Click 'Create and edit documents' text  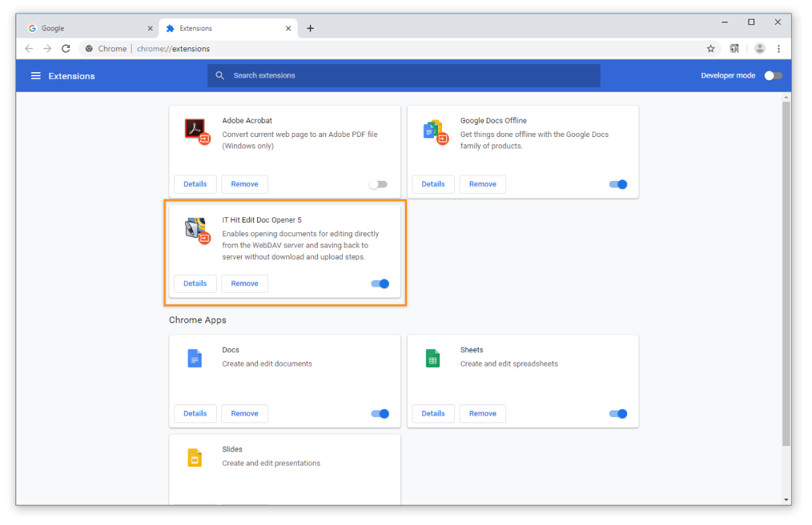tap(267, 364)
